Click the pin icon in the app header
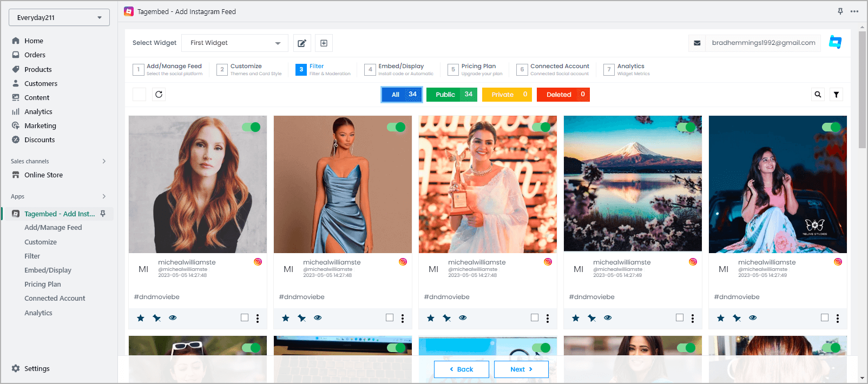 (840, 11)
